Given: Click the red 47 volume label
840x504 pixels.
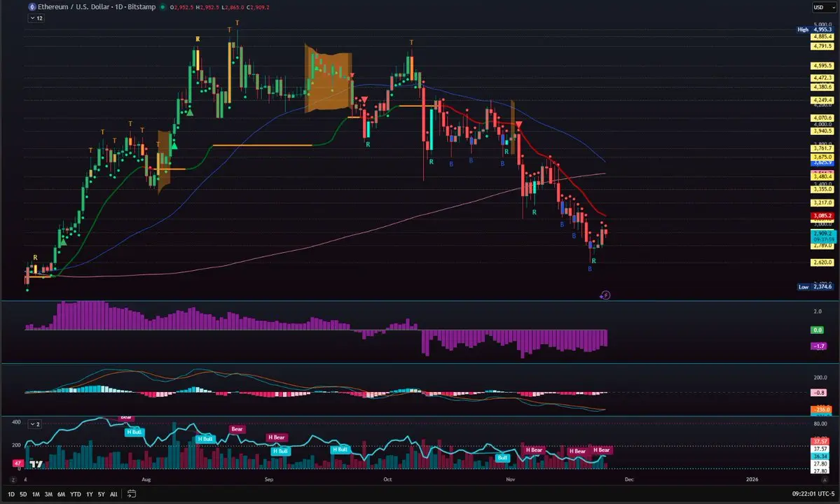Looking at the screenshot, I should coord(18,463).
